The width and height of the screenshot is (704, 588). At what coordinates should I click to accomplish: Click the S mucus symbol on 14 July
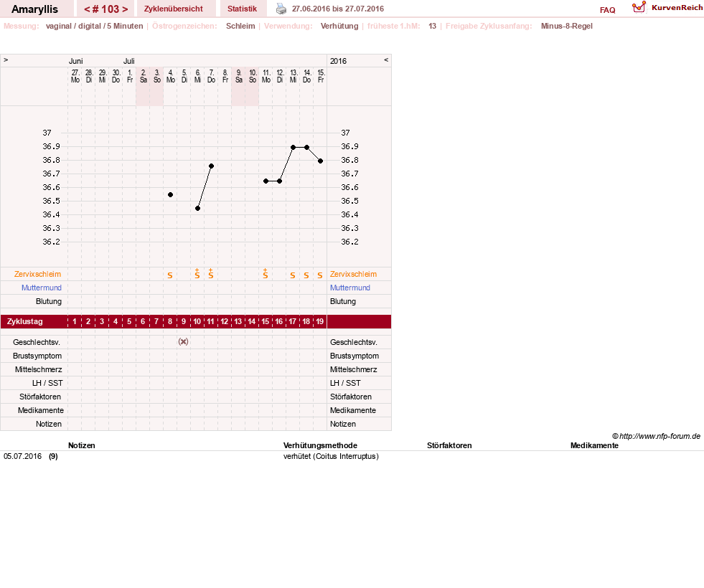click(x=306, y=275)
